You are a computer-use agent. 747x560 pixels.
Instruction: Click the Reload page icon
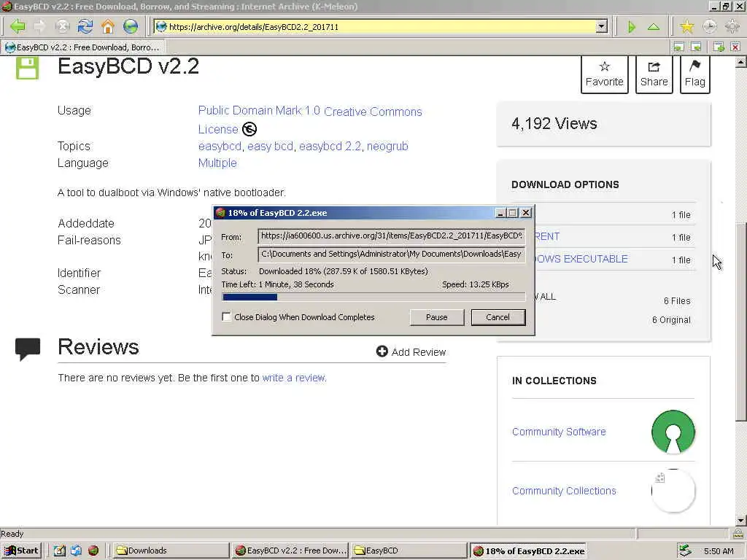pos(85,26)
